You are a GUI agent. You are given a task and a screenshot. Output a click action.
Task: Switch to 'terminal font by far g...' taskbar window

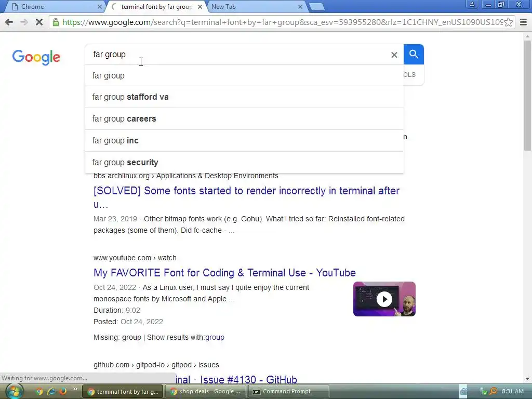pyautogui.click(x=123, y=392)
